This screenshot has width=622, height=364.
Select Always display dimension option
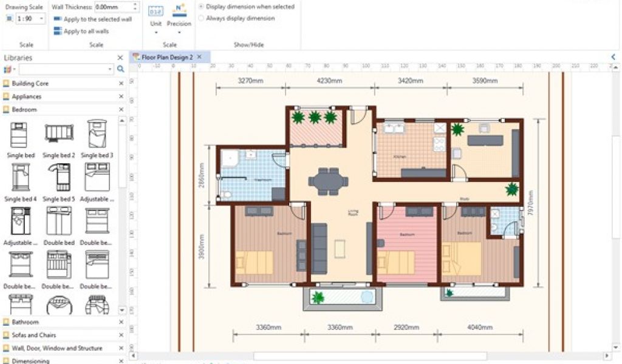pyautogui.click(x=202, y=18)
